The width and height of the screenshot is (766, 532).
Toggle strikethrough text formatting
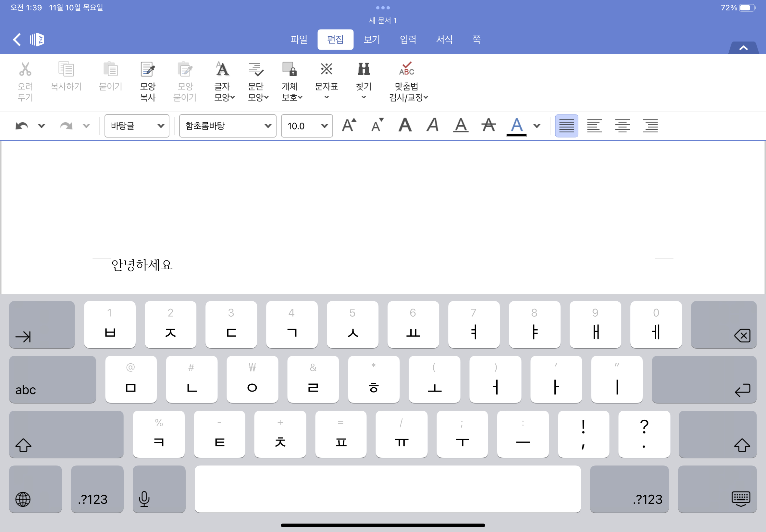[488, 125]
